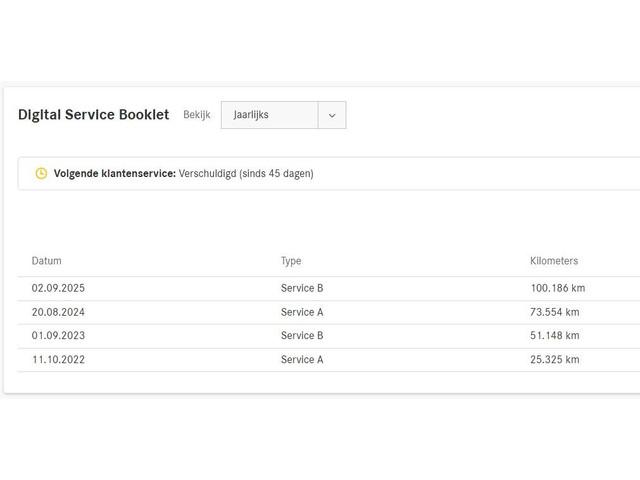Click the 25.325 km value
Image resolution: width=640 pixels, height=480 pixels.
555,360
